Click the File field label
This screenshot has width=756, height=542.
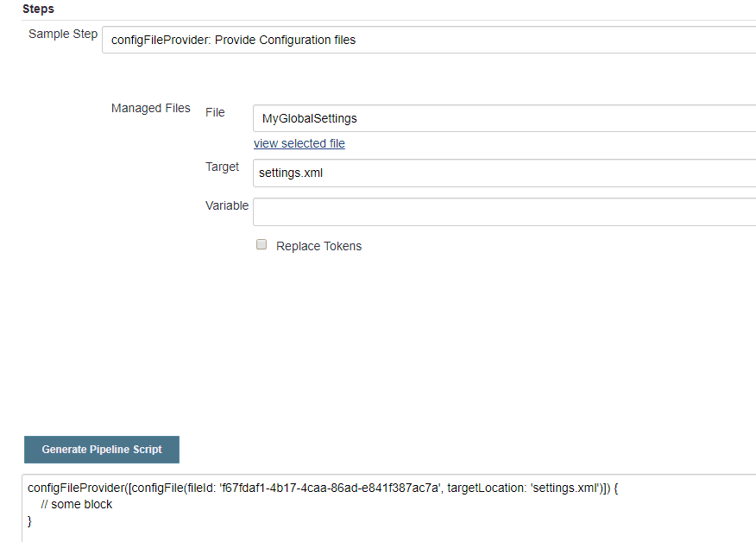point(215,112)
